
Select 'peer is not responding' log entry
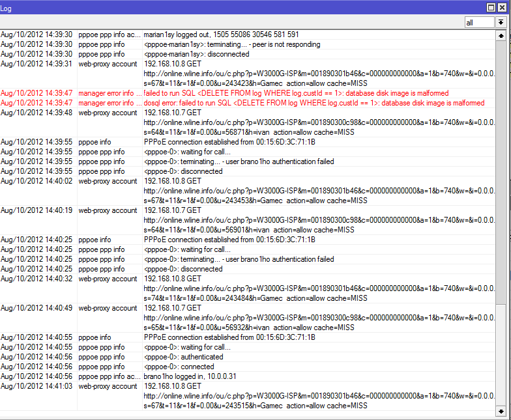248,44
